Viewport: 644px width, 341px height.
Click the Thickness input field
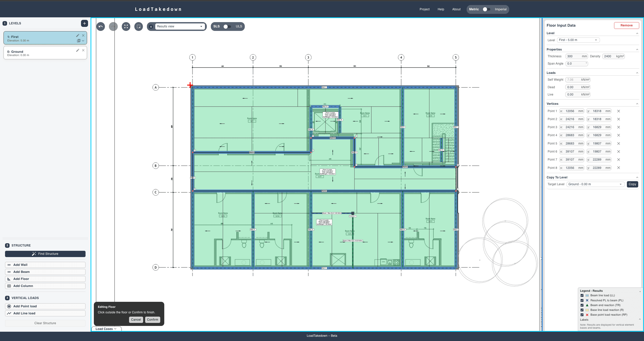pyautogui.click(x=573, y=56)
